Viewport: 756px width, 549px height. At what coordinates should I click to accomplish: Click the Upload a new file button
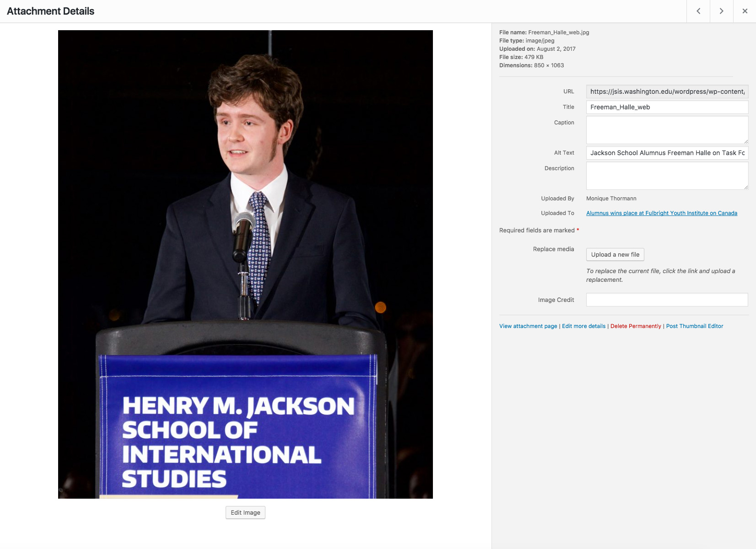615,254
